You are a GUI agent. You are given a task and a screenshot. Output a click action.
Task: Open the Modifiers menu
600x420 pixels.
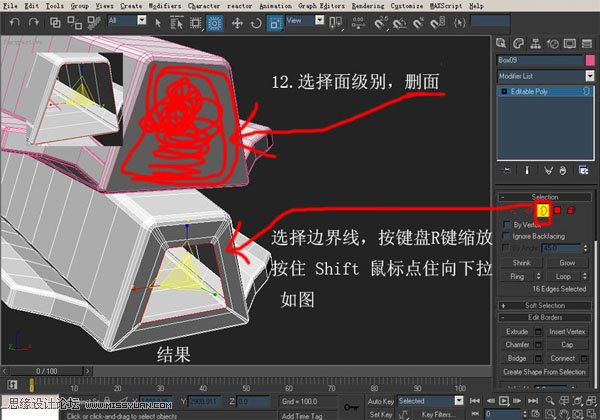165,6
